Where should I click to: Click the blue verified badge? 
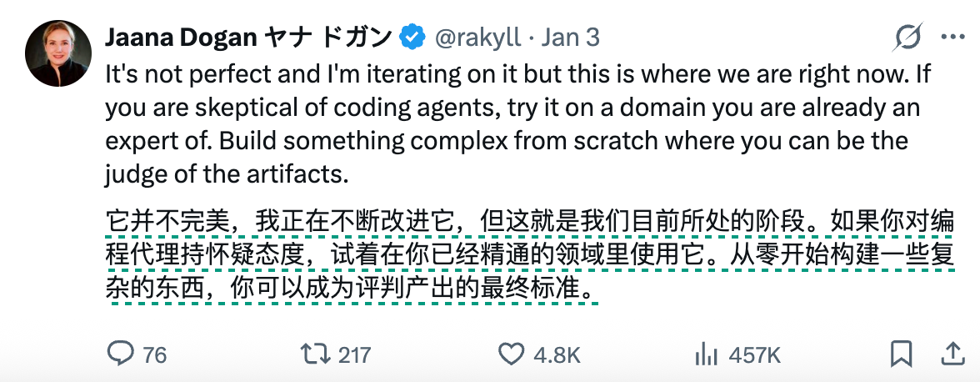coord(411,38)
